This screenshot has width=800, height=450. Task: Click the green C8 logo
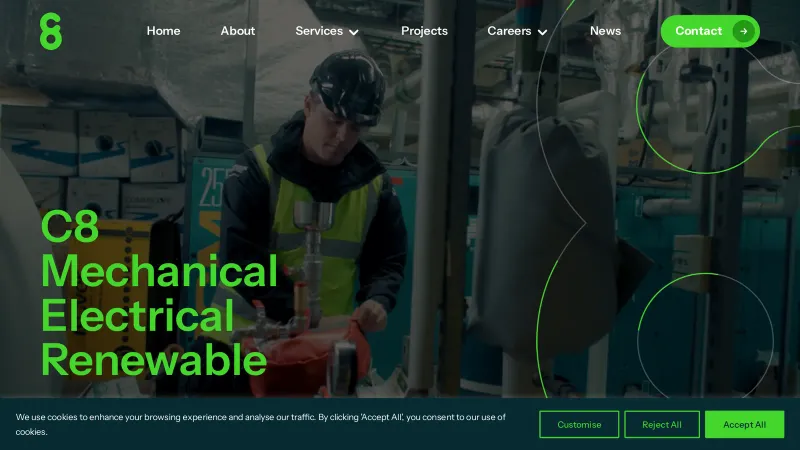pos(50,31)
